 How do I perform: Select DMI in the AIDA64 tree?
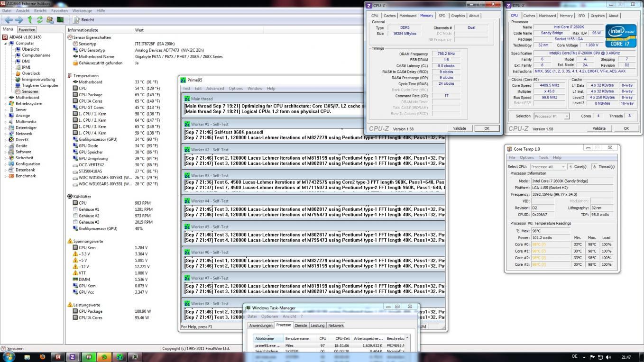(x=26, y=61)
